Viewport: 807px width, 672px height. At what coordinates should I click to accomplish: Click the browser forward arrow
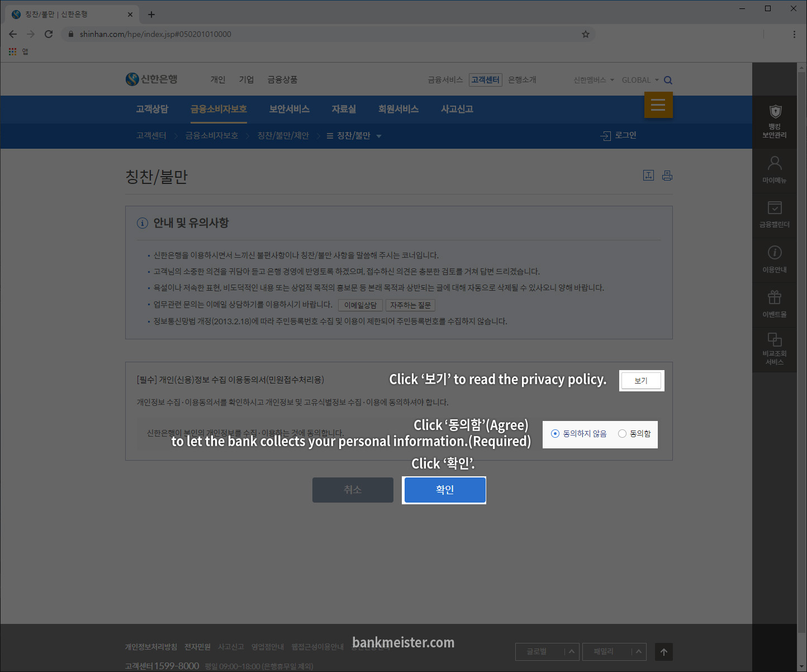tap(31, 34)
